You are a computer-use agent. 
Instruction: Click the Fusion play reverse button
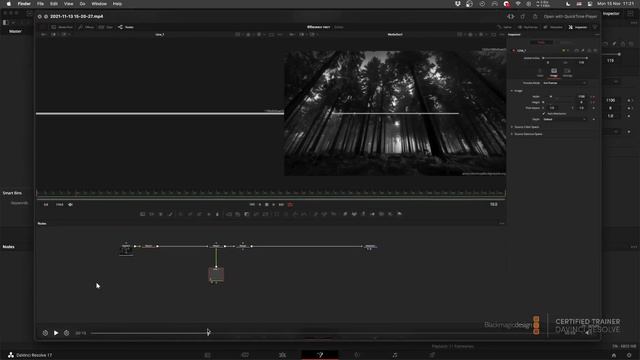click(260, 204)
